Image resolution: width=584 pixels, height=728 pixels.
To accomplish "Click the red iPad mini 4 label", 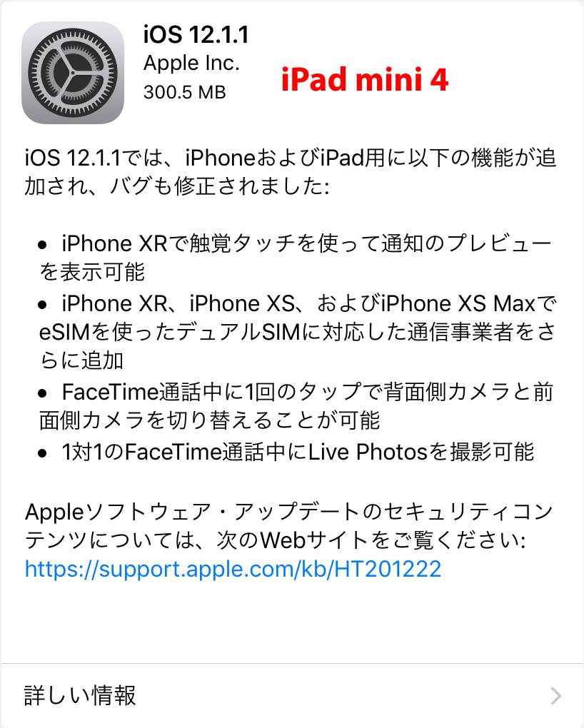I will [365, 79].
